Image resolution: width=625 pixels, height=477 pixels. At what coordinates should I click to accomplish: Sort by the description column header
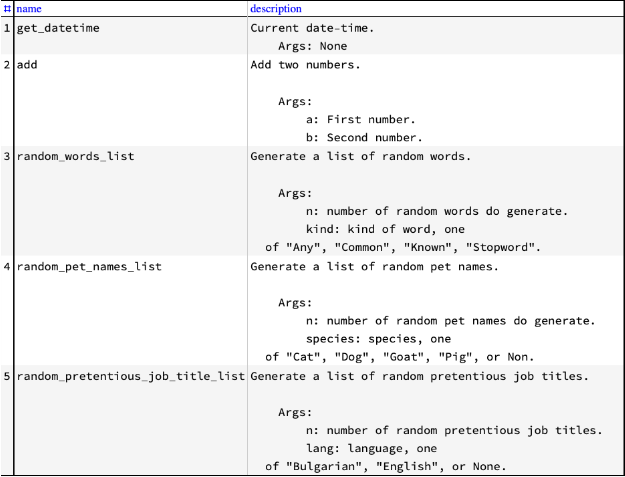click(x=276, y=9)
